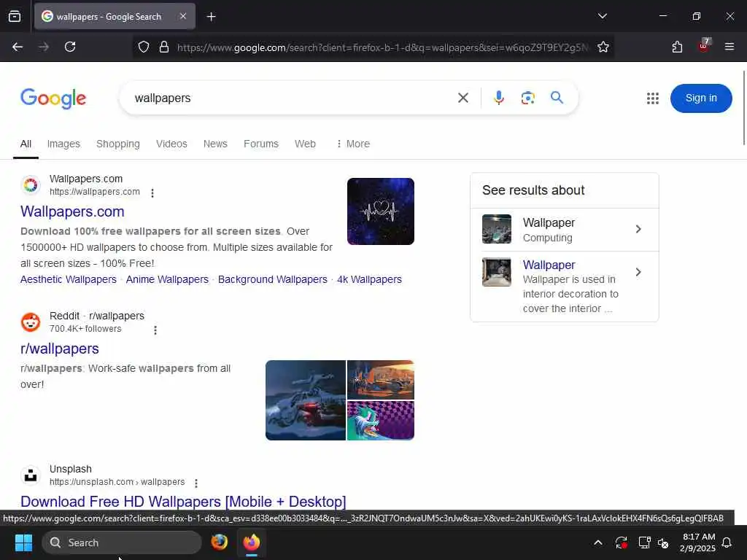Open the Reddit wallpapers image collage

tap(340, 400)
